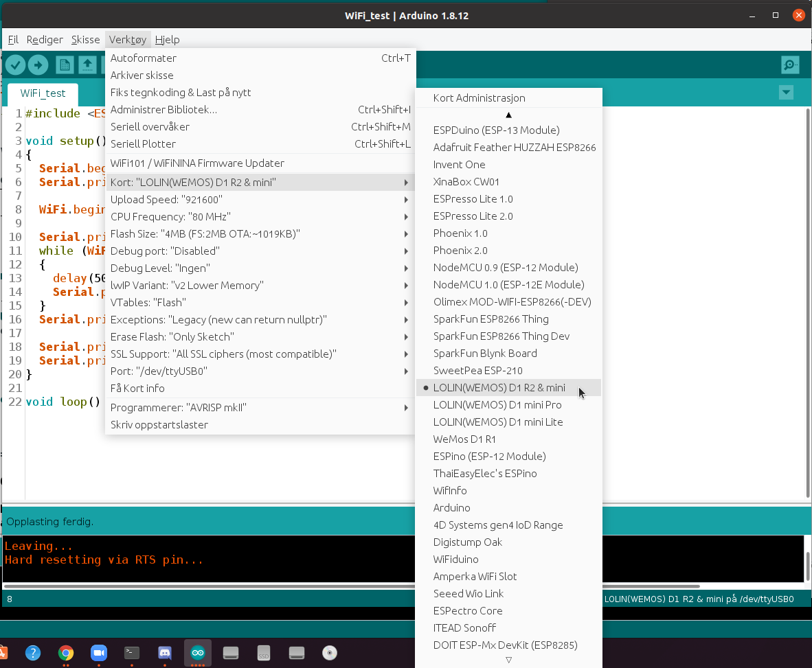
Task: Expand lwIP Variant submenu
Action: point(260,285)
